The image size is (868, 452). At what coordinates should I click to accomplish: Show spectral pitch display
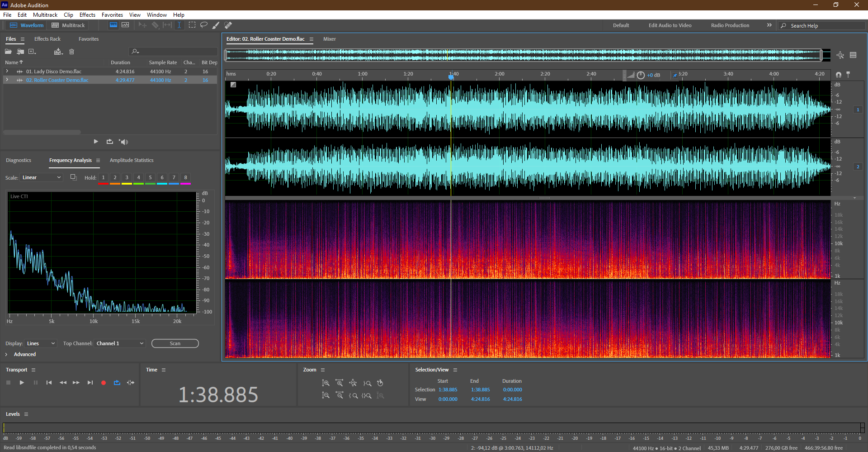[125, 25]
